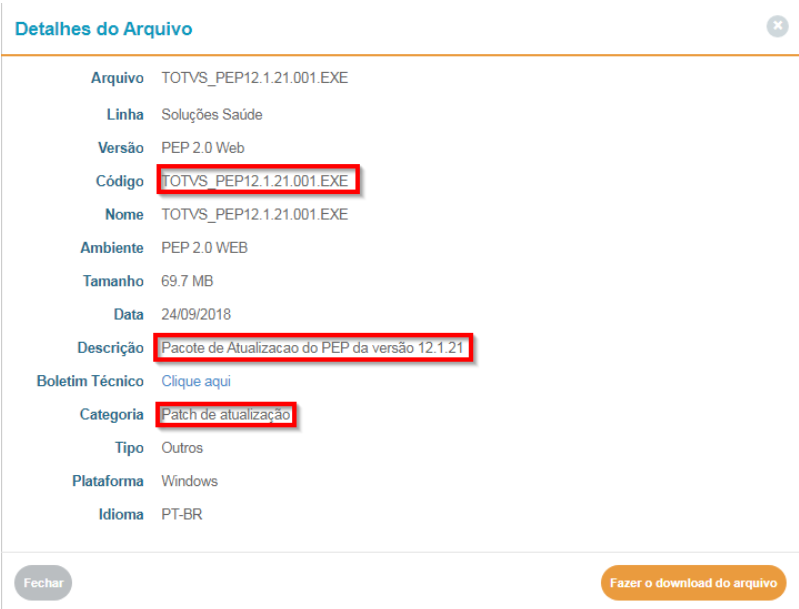Click the Descrição label
The width and height of the screenshot is (799, 609).
click(111, 348)
